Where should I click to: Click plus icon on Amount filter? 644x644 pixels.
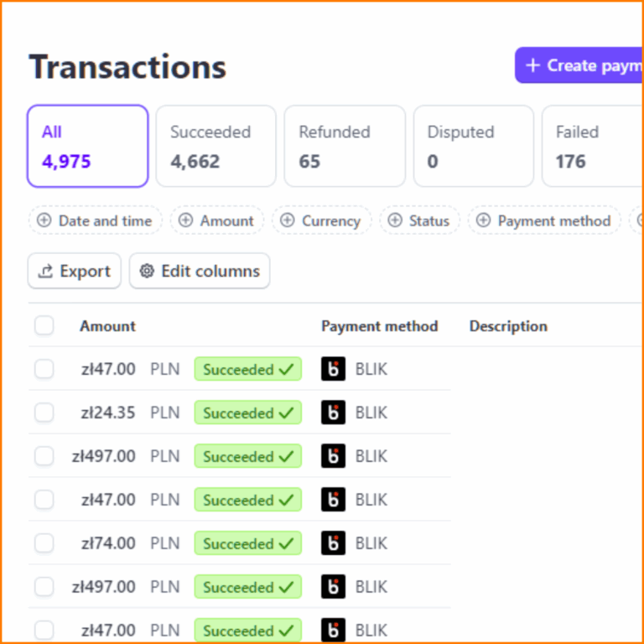click(x=185, y=221)
